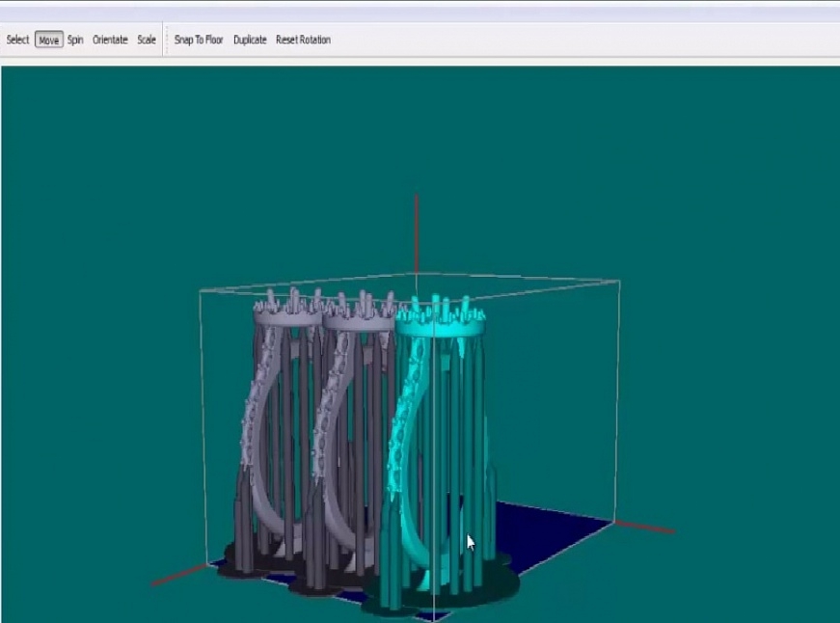The image size is (840, 623).
Task: Click the highlighted Move tool
Action: coord(48,40)
